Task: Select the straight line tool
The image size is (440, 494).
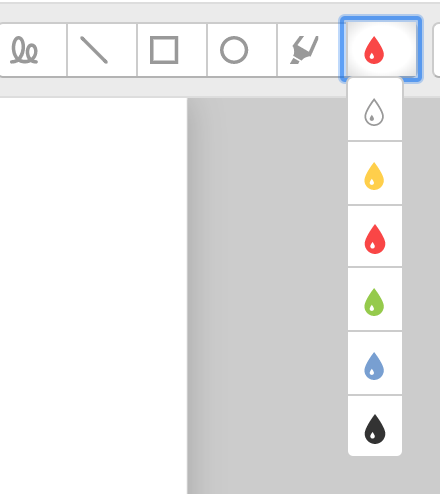Action: click(x=102, y=50)
